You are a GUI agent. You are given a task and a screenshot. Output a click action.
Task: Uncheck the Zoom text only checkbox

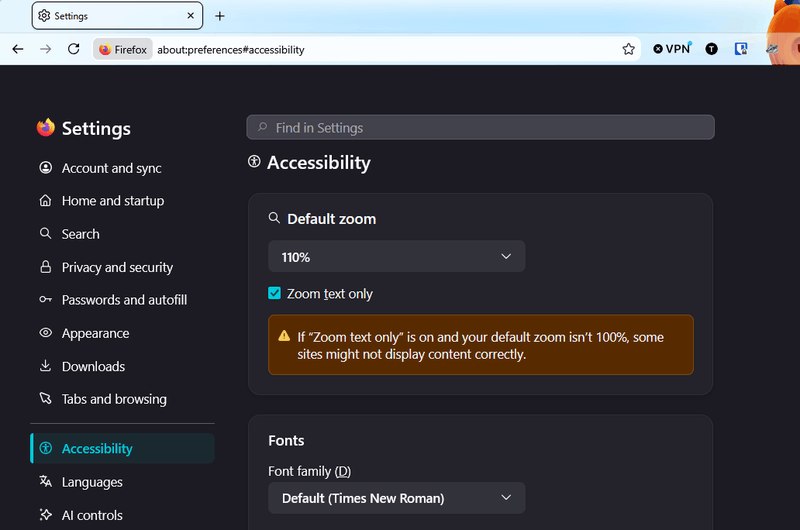pos(274,293)
